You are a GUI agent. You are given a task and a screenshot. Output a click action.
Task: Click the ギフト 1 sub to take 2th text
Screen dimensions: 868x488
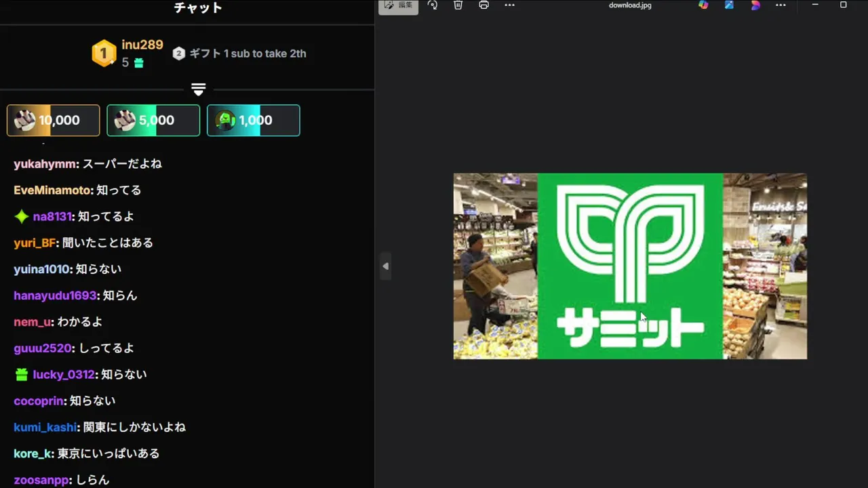tap(248, 54)
